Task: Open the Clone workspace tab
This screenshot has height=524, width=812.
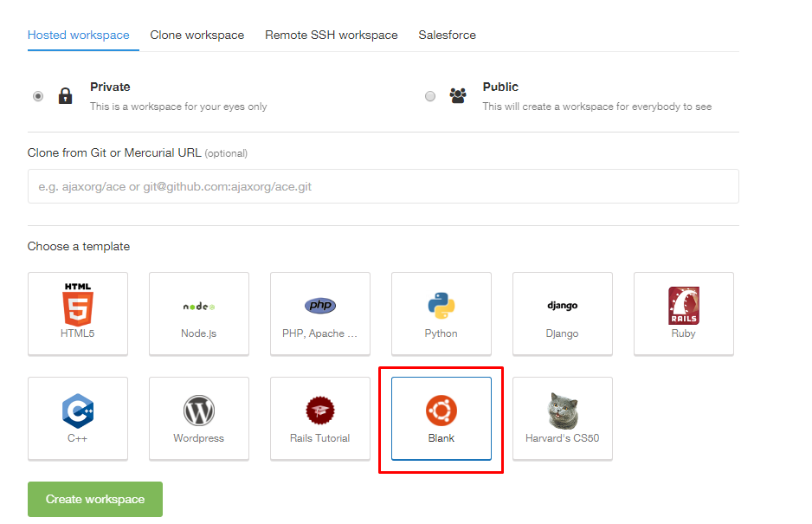Action: [197, 35]
